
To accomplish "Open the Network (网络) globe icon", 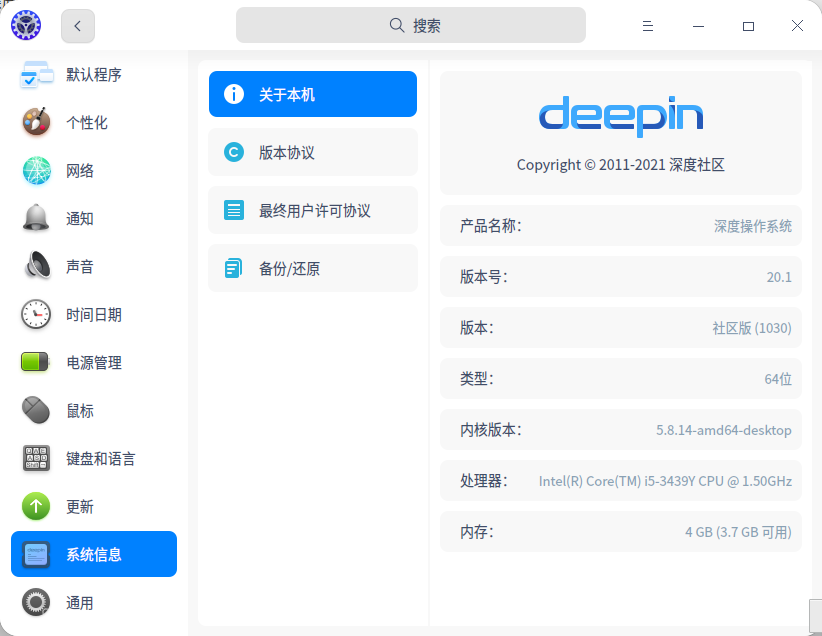I will (x=37, y=171).
